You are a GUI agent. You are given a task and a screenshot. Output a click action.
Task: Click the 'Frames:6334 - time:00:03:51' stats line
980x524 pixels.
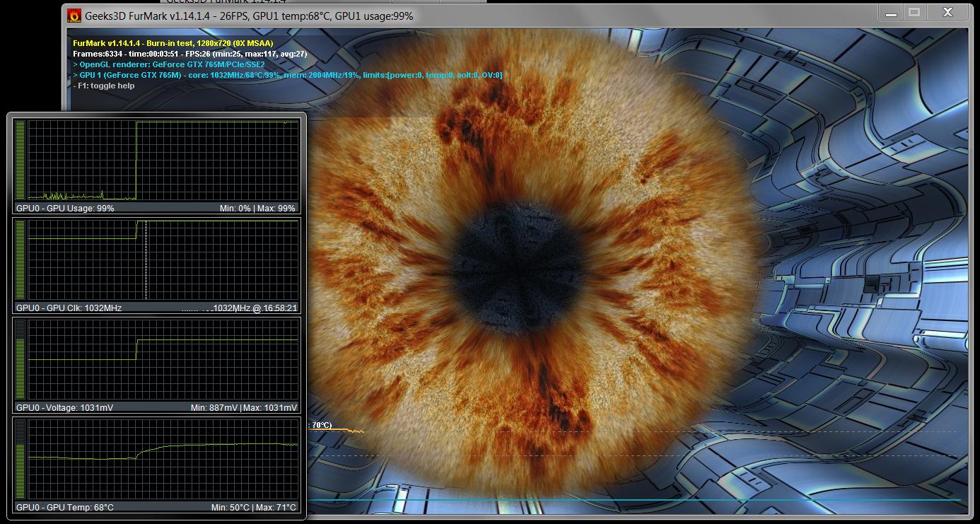click(190, 54)
